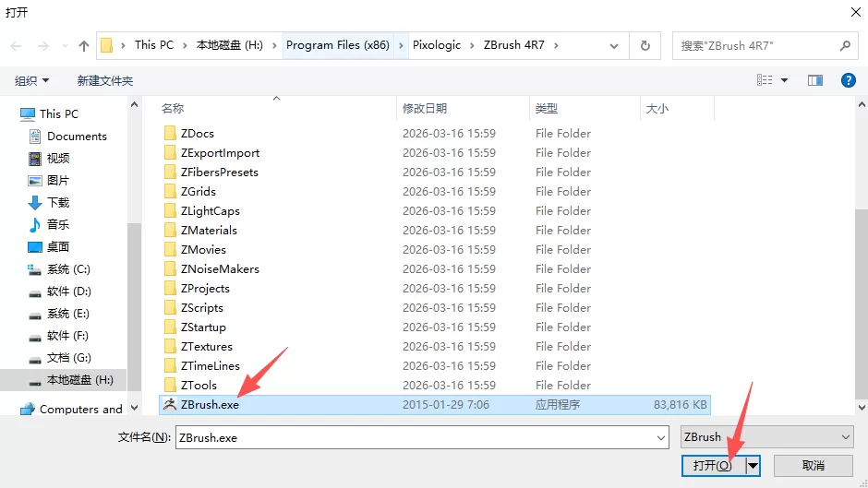Sort by the 修改日期 column header
Image resolution: width=868 pixels, height=488 pixels.
coord(425,109)
